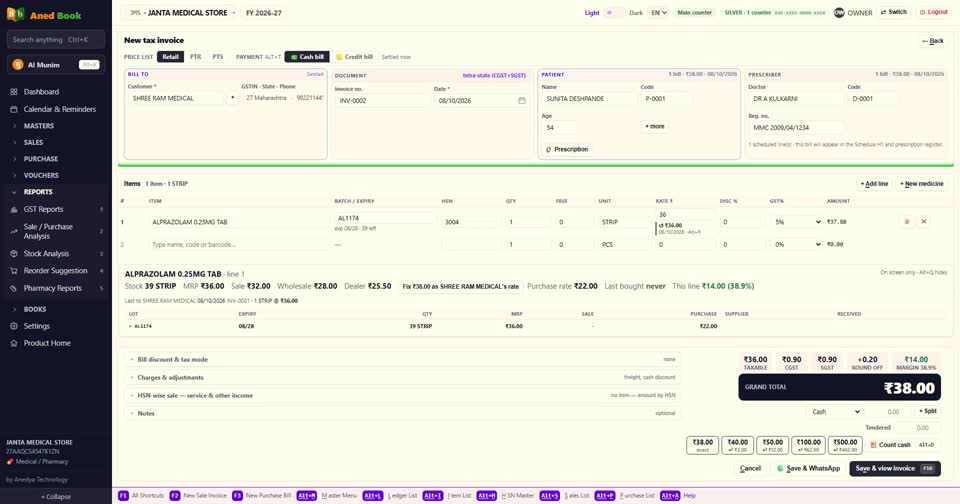The image size is (960, 504).
Task: Click the Logout power icon button
Action: [x=934, y=12]
